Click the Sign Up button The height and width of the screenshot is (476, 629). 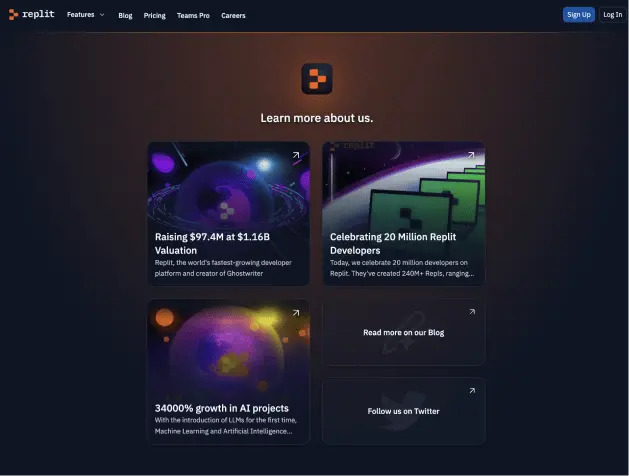[x=578, y=15]
